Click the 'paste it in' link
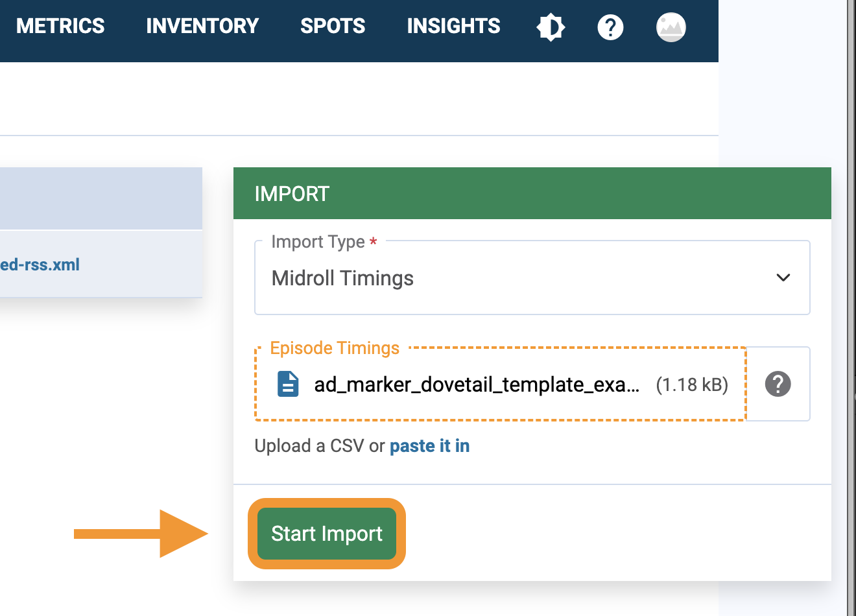The width and height of the screenshot is (856, 616). [x=429, y=446]
